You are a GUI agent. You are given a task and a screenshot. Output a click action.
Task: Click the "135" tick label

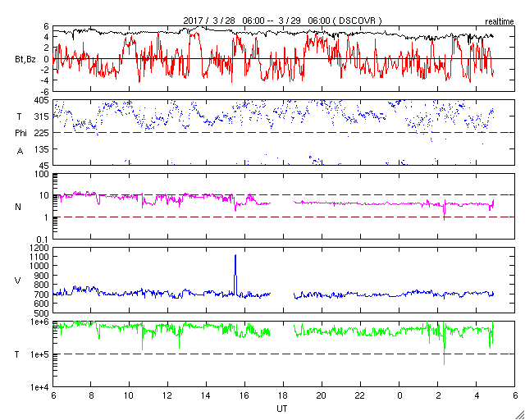[x=43, y=149]
